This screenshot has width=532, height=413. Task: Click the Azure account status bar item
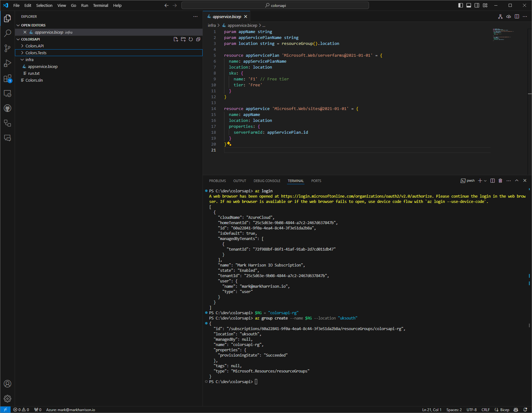click(x=70, y=410)
